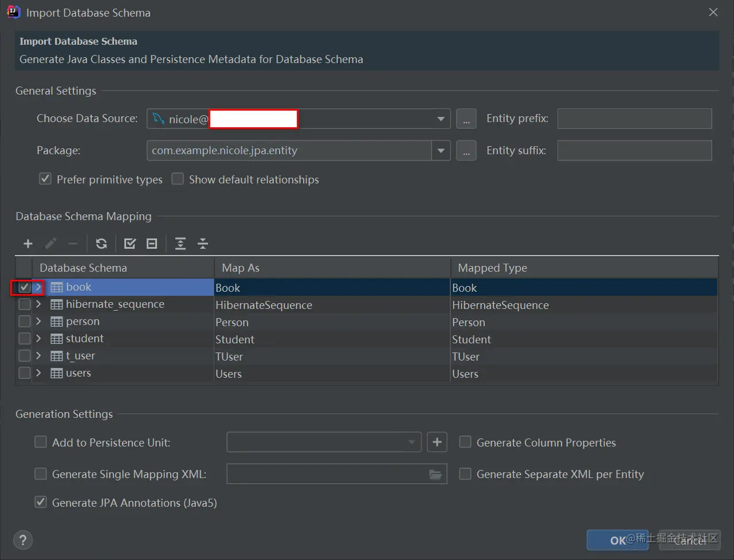Expand the student table row
This screenshot has width=734, height=560.
pos(38,339)
